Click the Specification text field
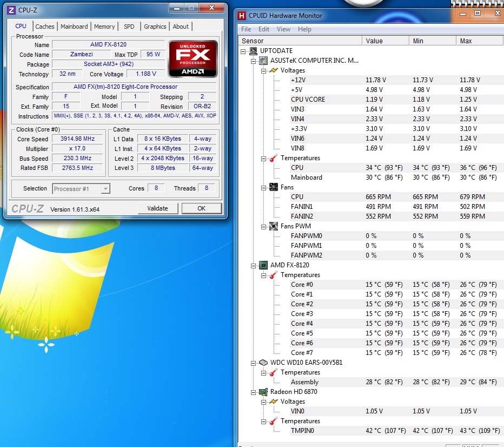 click(134, 87)
